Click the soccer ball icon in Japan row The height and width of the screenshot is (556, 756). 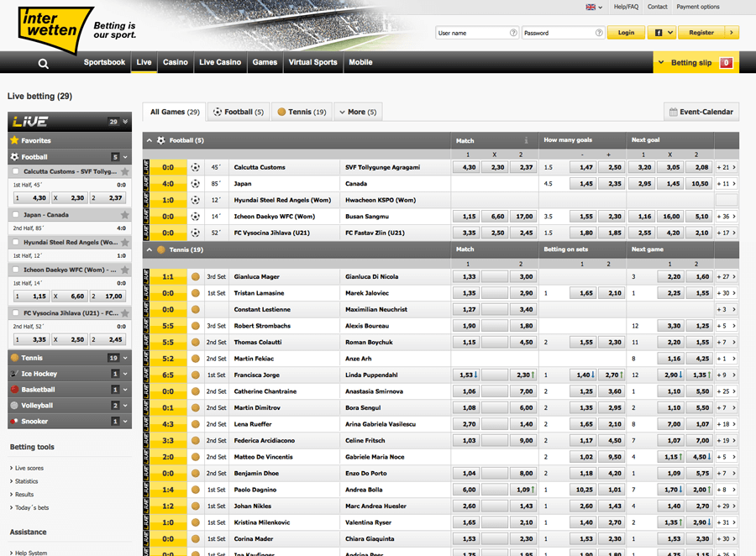195,184
